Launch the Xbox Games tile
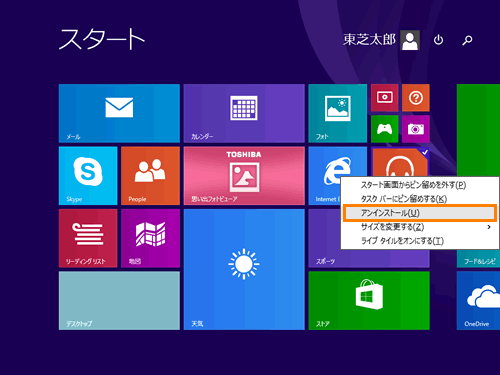The image size is (500, 375). click(x=385, y=129)
